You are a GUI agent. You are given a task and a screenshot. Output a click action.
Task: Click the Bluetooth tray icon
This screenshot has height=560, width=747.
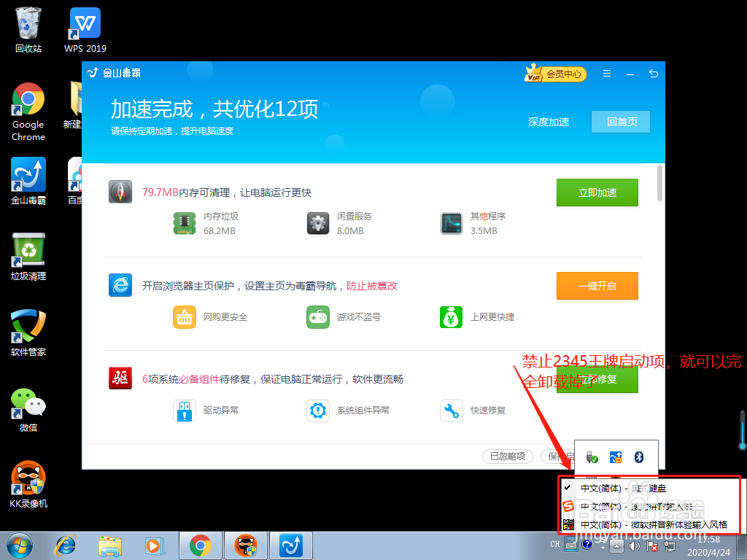(x=639, y=457)
